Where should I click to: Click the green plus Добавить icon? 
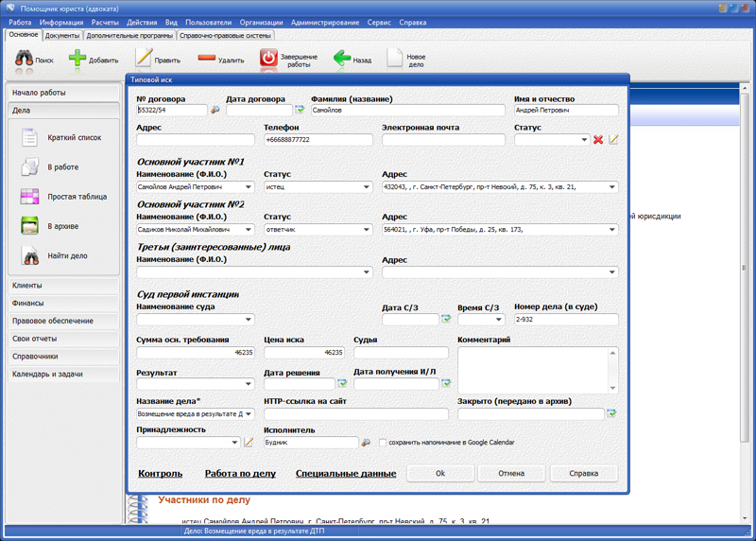pyautogui.click(x=77, y=59)
